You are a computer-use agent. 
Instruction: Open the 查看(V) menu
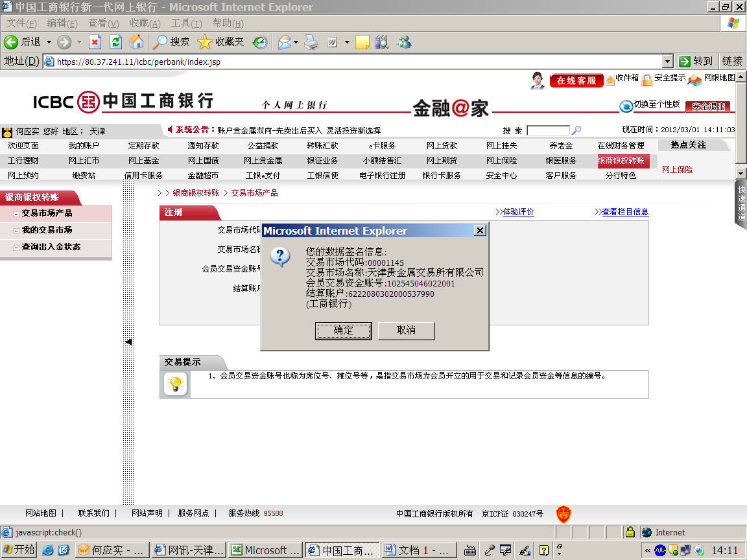pyautogui.click(x=104, y=23)
